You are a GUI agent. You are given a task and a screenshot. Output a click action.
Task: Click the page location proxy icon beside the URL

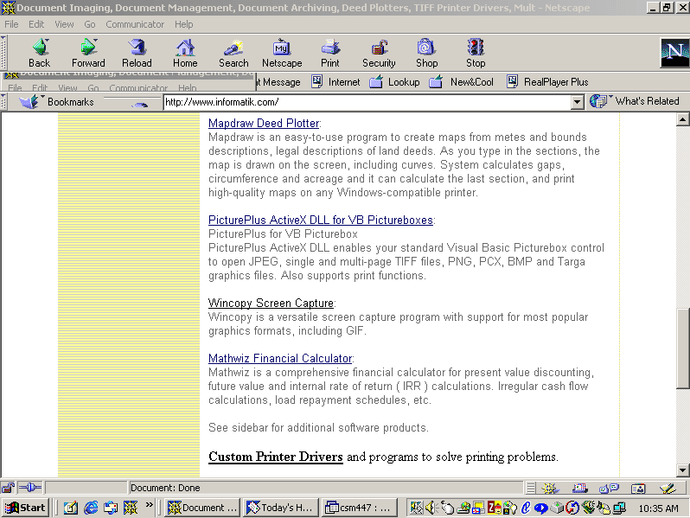140,103
